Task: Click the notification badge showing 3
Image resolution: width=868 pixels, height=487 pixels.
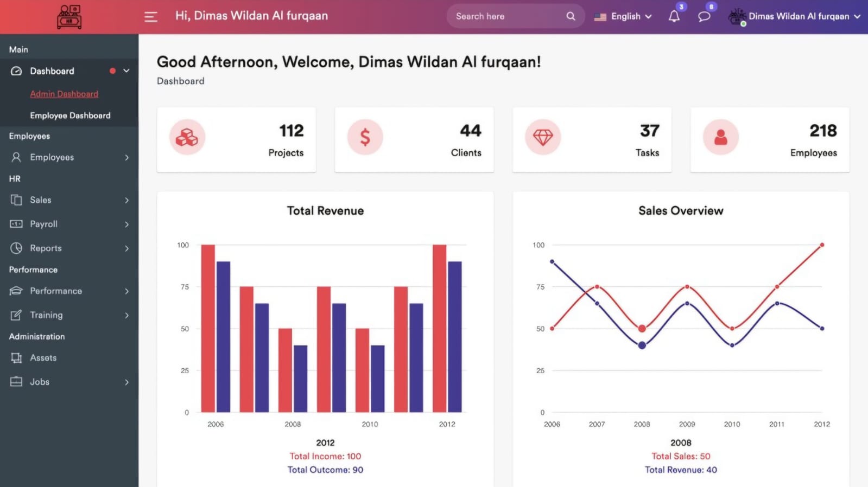Action: click(x=682, y=7)
